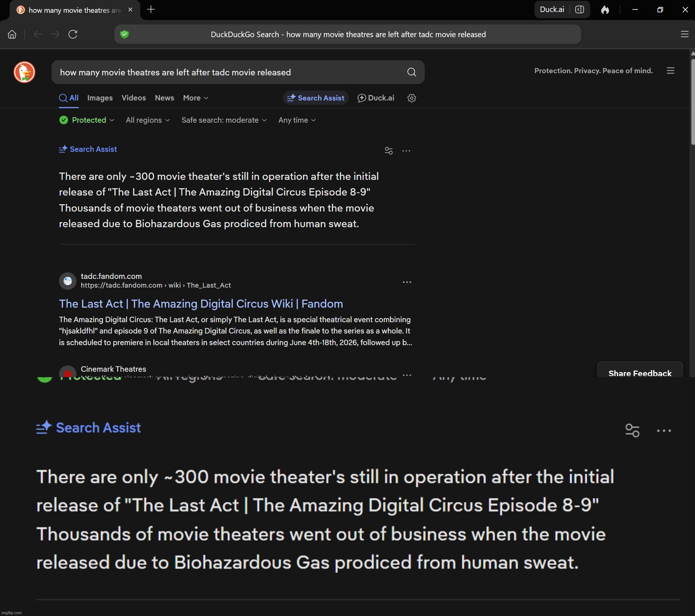Click the fandom result description snippet
Image resolution: width=695 pixels, height=616 pixels.
(236, 331)
